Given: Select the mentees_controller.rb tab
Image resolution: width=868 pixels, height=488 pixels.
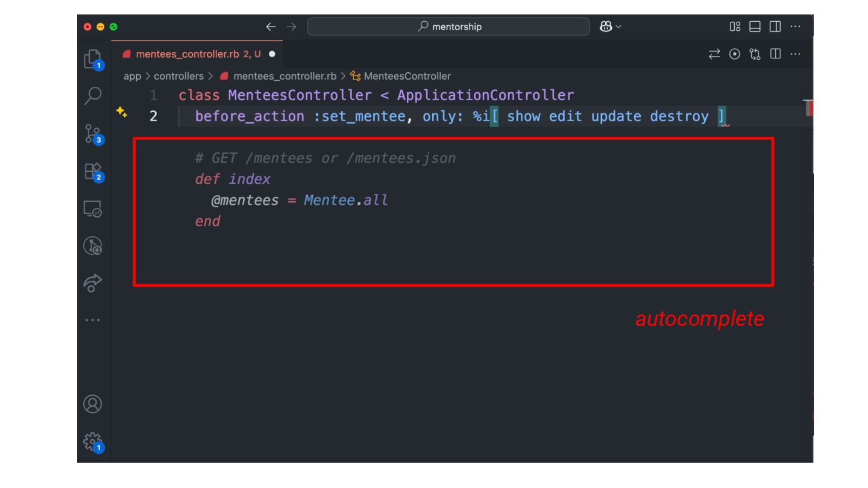Looking at the screenshot, I should tap(197, 54).
